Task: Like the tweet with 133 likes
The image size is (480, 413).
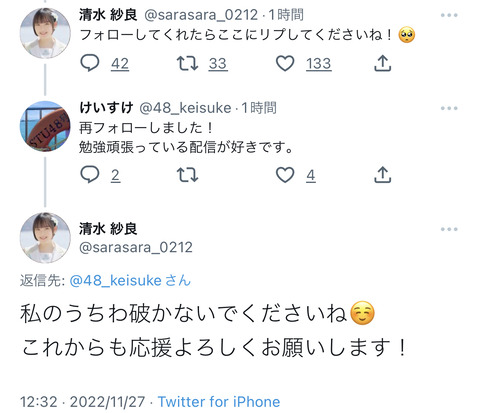Action: click(x=285, y=63)
